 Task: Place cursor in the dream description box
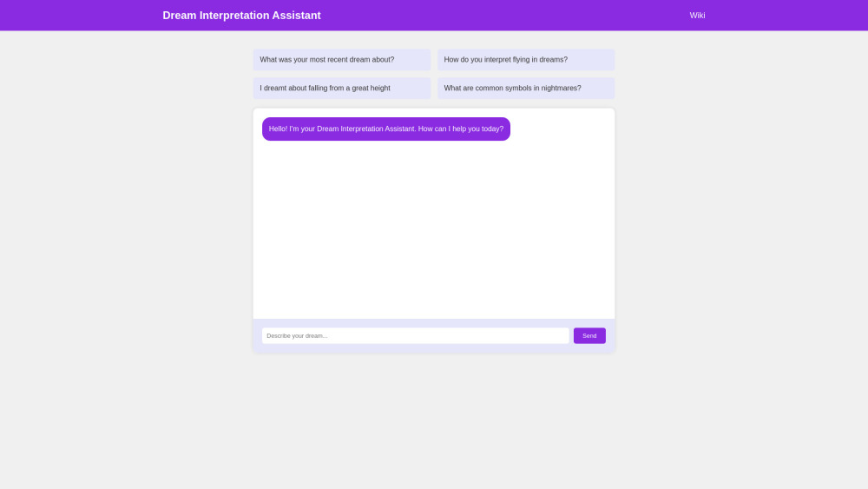[x=415, y=335]
